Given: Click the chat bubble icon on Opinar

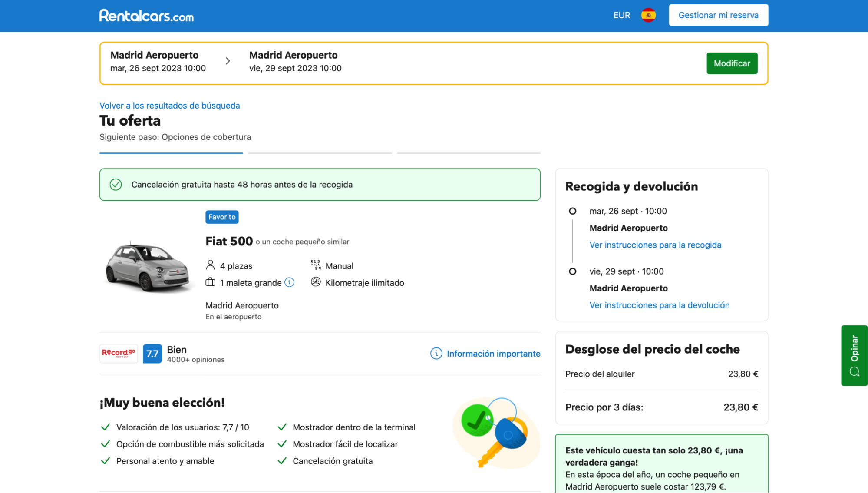Looking at the screenshot, I should 854,372.
